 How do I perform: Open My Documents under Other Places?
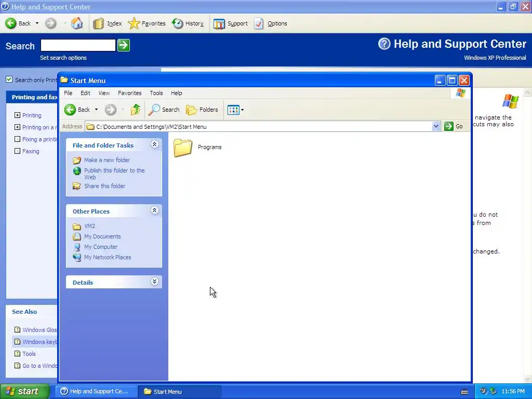click(x=102, y=236)
